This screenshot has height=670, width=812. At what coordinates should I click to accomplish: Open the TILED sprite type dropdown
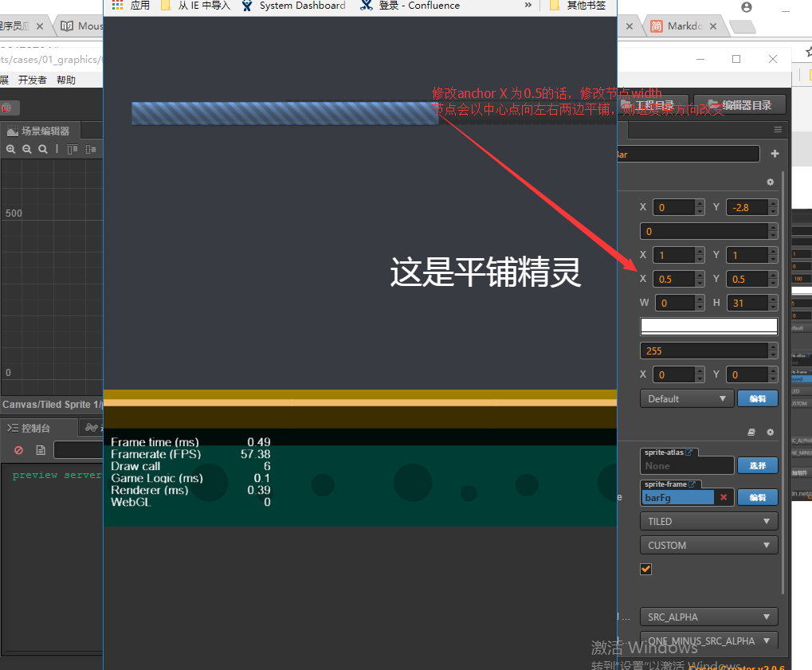click(x=708, y=521)
